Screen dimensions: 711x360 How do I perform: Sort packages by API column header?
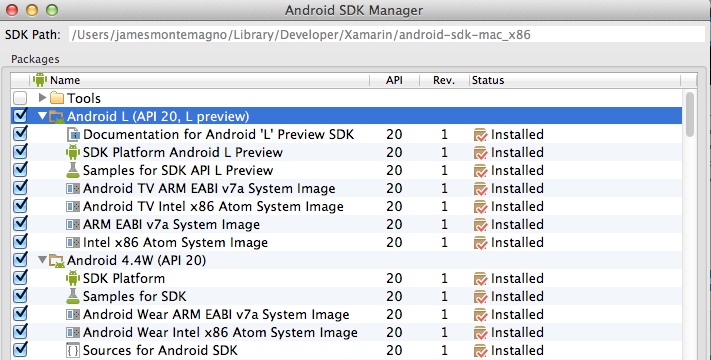(394, 80)
